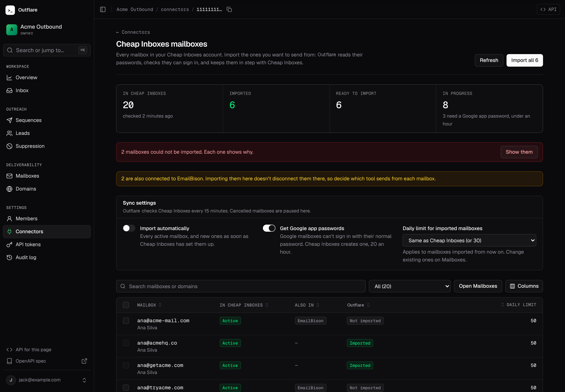Image resolution: width=565 pixels, height=392 pixels.
Task: Open the external OpenAPI spec link icon
Action: pyautogui.click(x=84, y=361)
